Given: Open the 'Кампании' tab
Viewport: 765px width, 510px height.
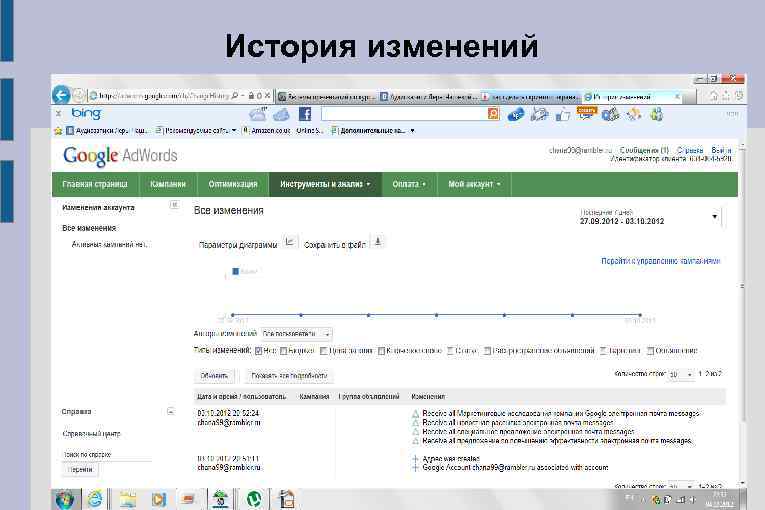Looking at the screenshot, I should (168, 184).
